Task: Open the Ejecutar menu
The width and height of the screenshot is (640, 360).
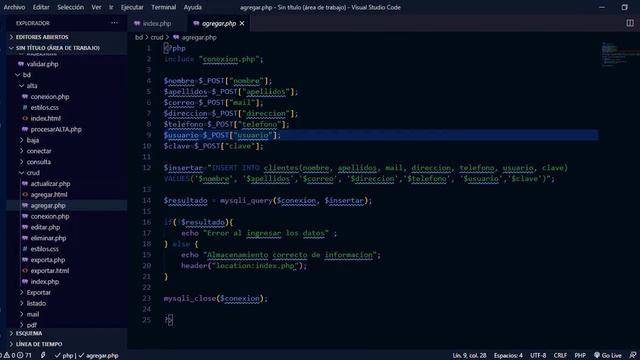Action: coord(132,7)
